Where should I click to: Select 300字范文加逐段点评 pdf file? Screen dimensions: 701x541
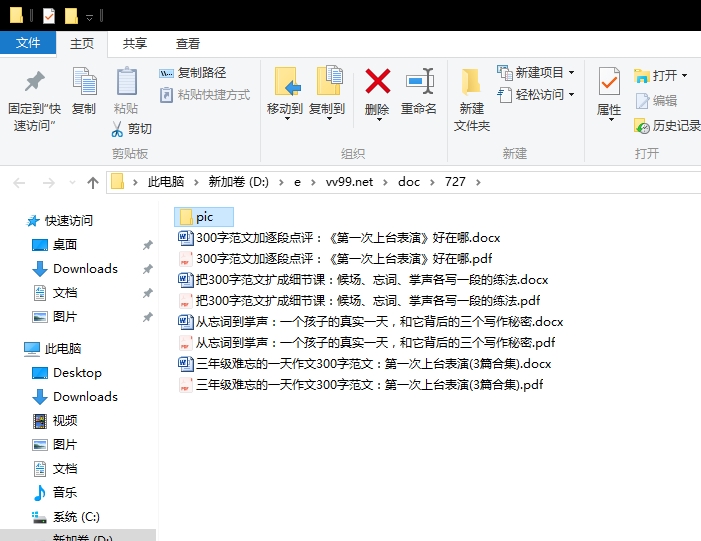335,258
